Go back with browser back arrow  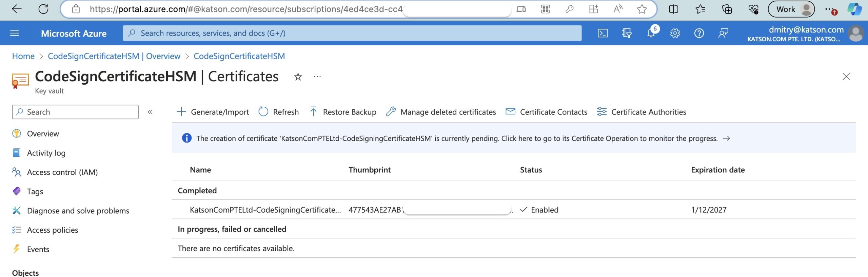tap(17, 9)
